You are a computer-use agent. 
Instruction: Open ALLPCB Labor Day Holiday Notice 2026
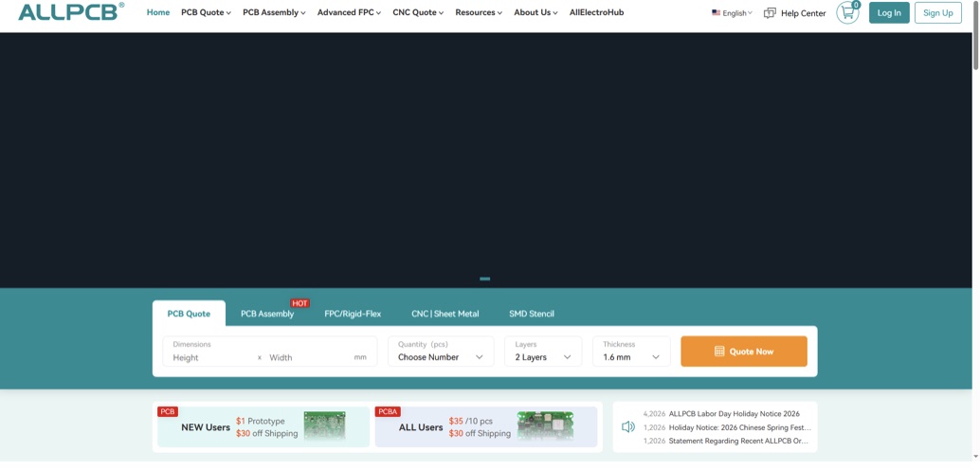pyautogui.click(x=735, y=414)
